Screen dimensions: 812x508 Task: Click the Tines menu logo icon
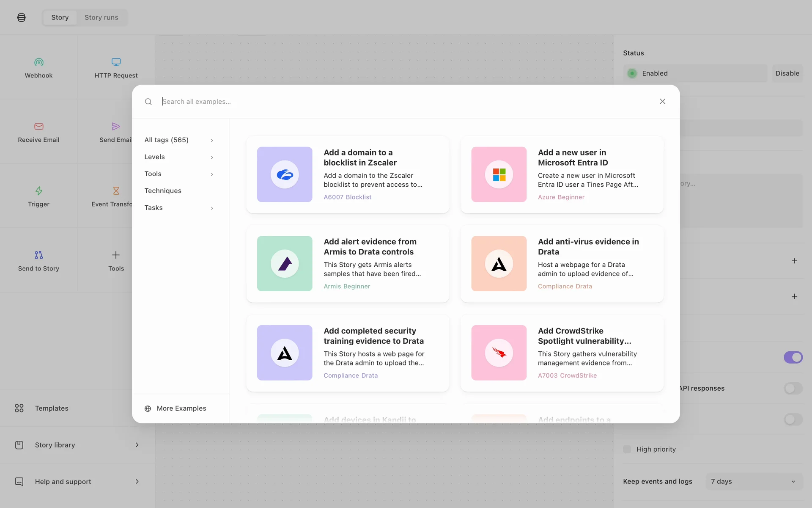(22, 17)
